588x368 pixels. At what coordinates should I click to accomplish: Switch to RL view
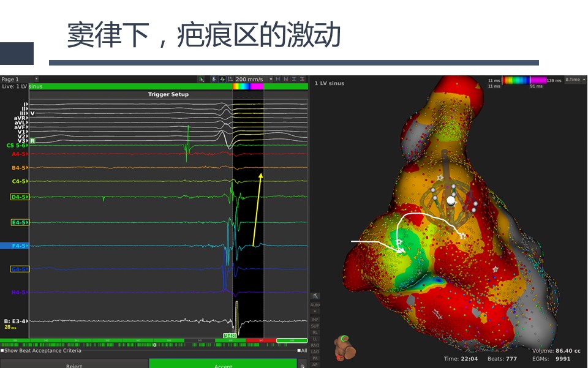click(x=315, y=332)
